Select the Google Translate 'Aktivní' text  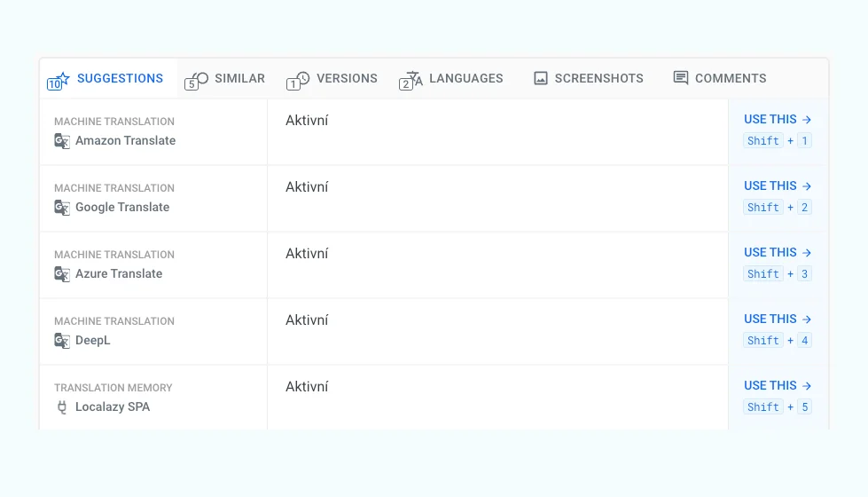(x=307, y=187)
